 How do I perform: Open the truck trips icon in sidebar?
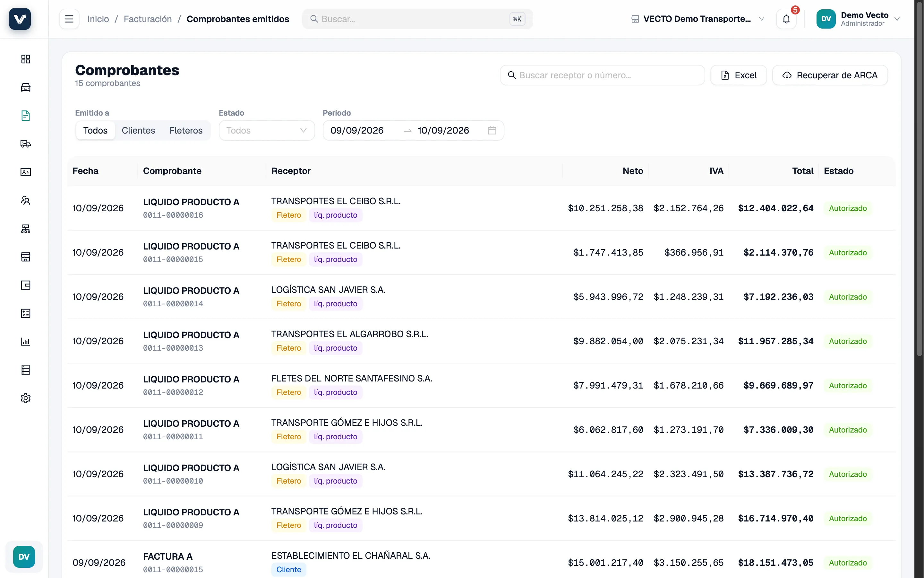[x=26, y=144]
